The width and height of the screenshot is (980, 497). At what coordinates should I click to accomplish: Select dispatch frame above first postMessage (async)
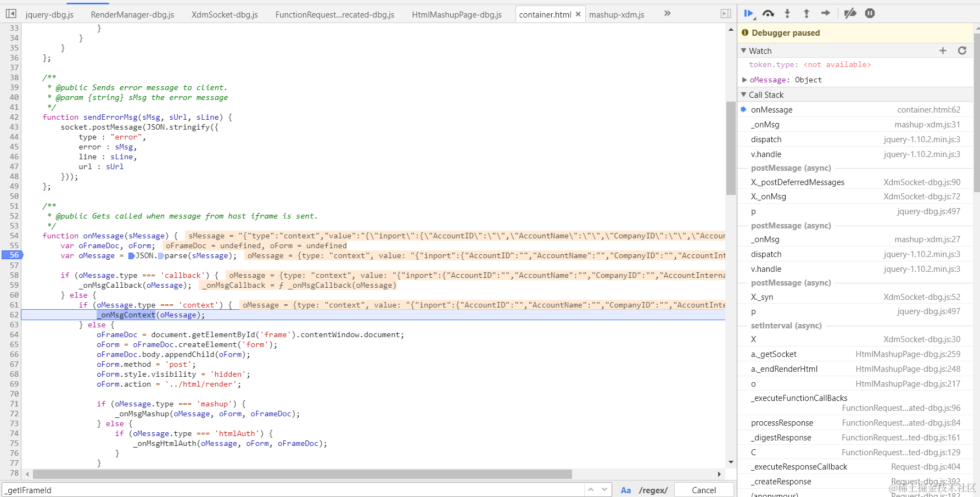[x=855, y=139]
